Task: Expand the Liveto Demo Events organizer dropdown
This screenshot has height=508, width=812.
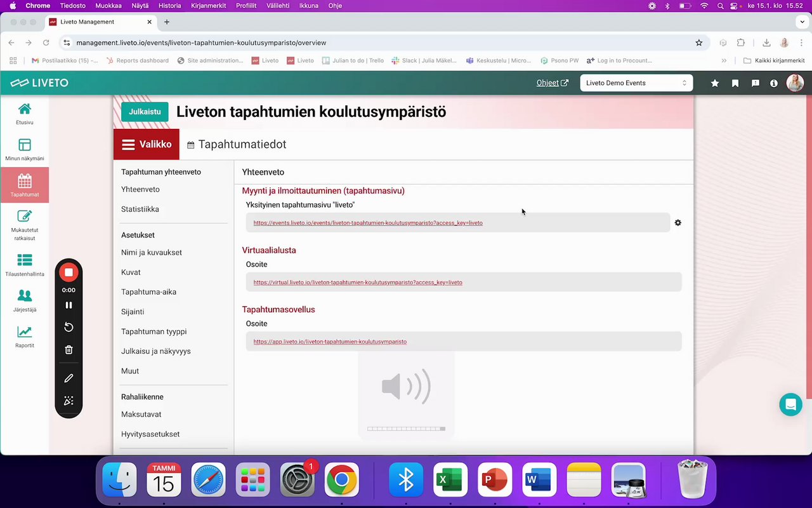Action: click(x=636, y=83)
